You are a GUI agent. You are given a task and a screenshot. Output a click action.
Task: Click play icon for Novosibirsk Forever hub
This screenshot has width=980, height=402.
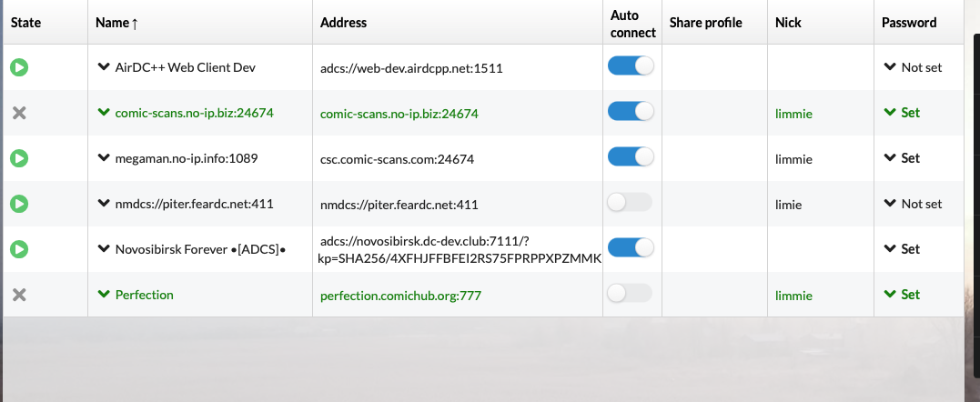tap(19, 249)
